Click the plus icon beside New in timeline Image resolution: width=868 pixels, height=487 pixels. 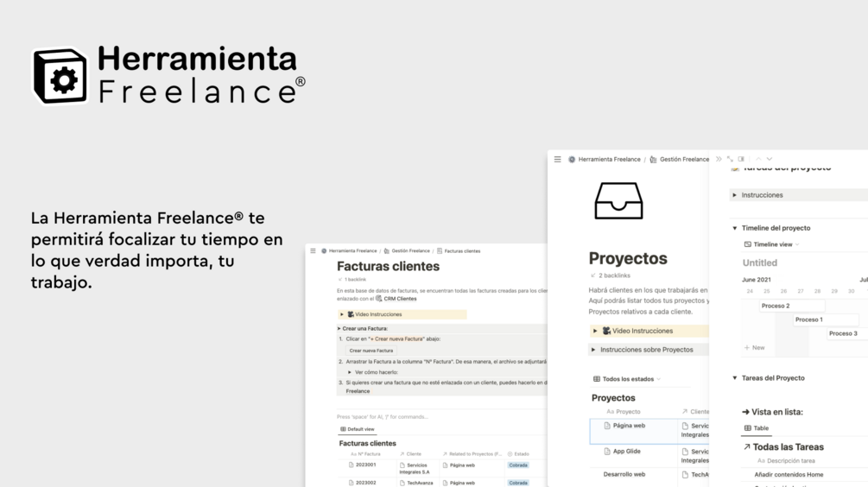click(x=747, y=347)
